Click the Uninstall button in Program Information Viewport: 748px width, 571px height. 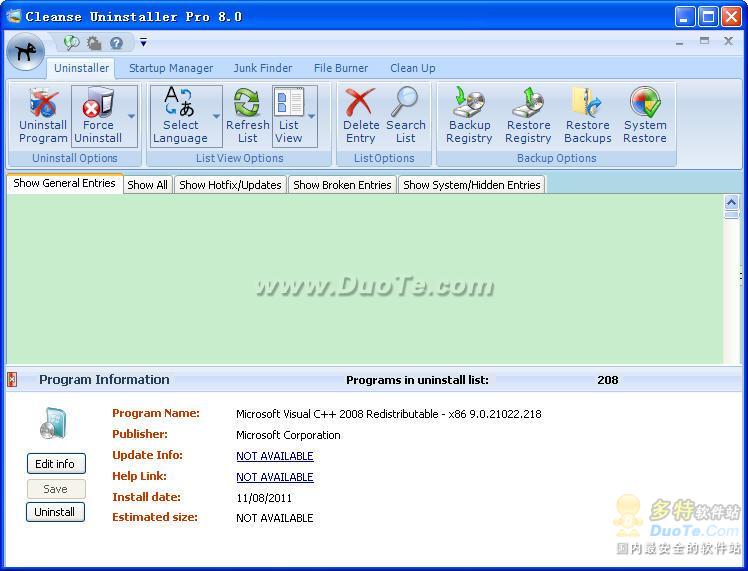click(x=55, y=512)
